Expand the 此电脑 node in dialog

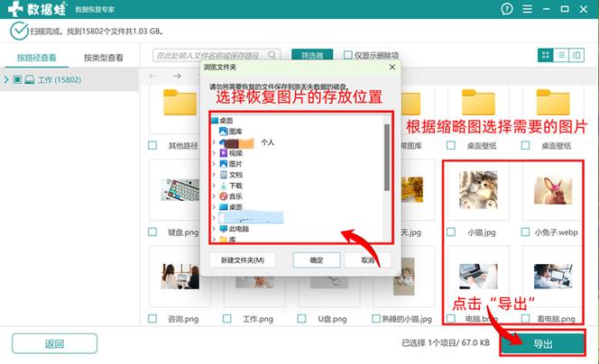pos(214,229)
